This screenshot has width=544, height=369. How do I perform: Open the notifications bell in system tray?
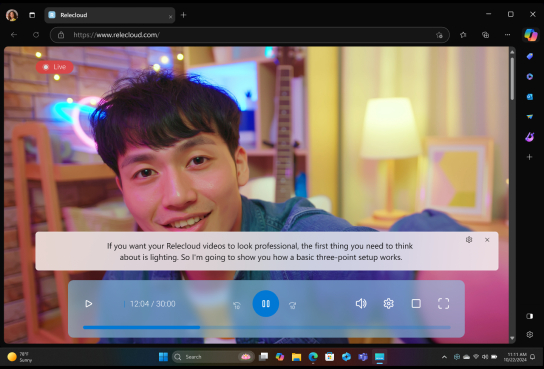(x=533, y=357)
